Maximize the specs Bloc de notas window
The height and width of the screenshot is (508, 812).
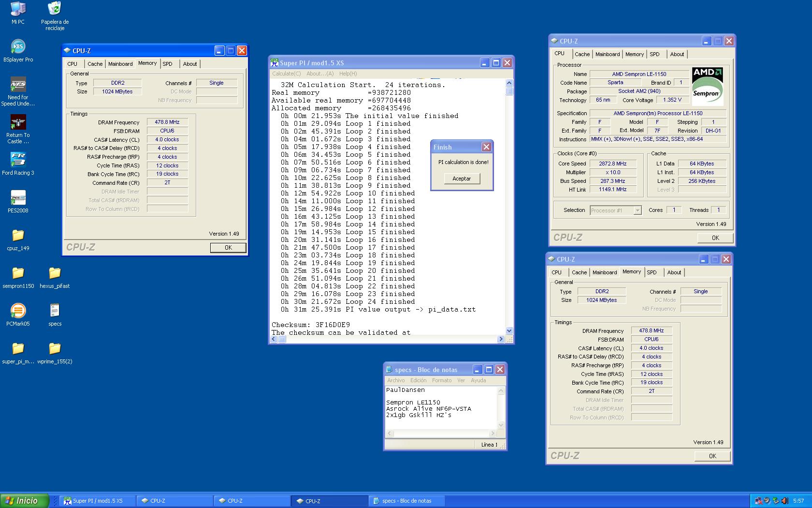coord(489,369)
